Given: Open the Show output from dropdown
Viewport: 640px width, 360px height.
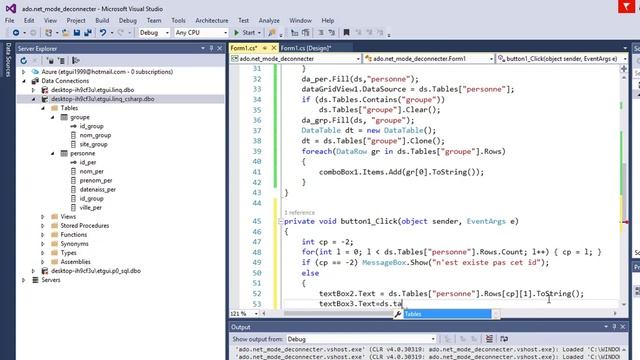Looking at the screenshot, I should [x=361, y=339].
